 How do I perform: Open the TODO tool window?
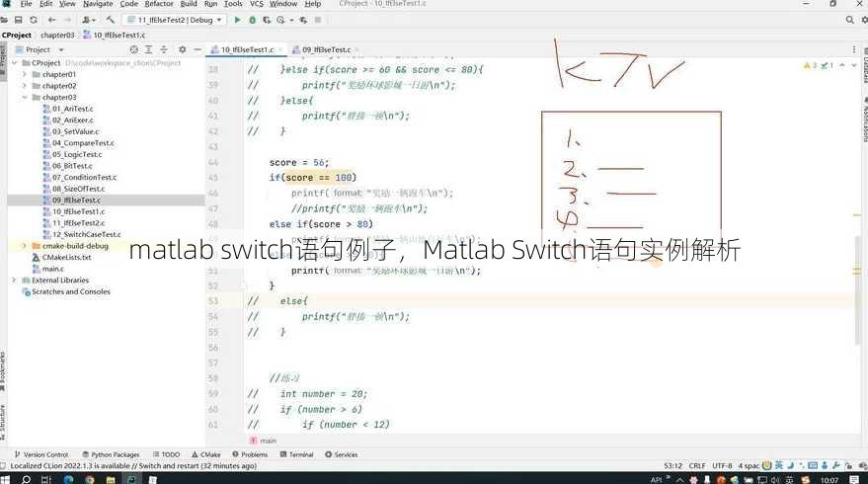pyautogui.click(x=166, y=454)
